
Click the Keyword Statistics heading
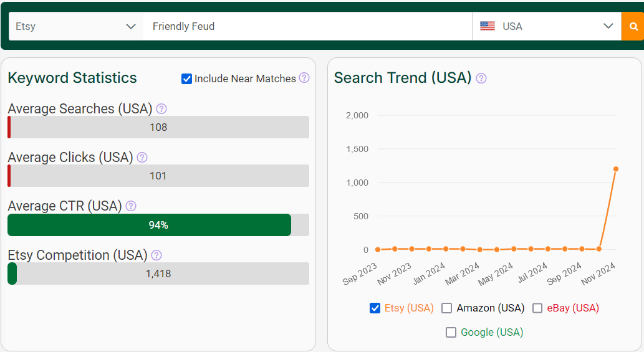[x=72, y=78]
